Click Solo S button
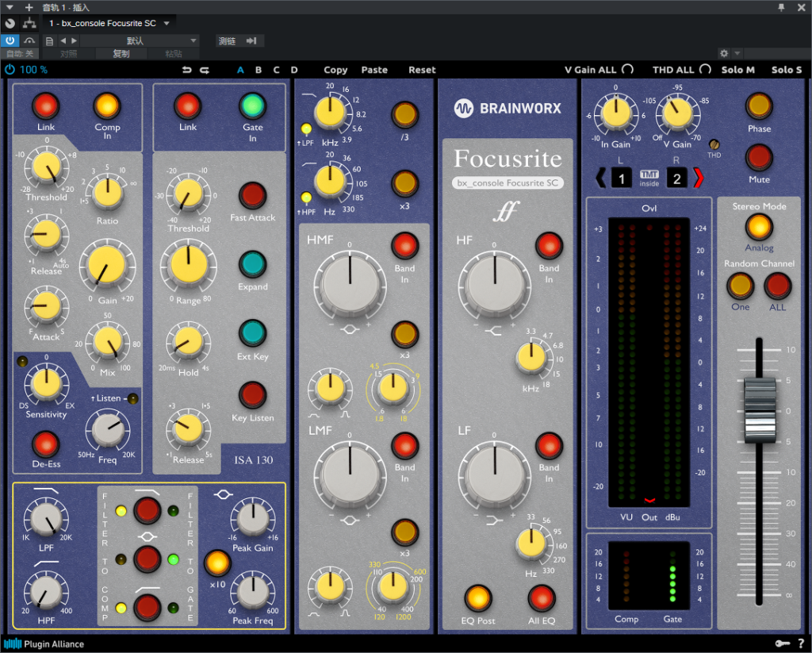Screen dimensions: 812x653 click(786, 70)
